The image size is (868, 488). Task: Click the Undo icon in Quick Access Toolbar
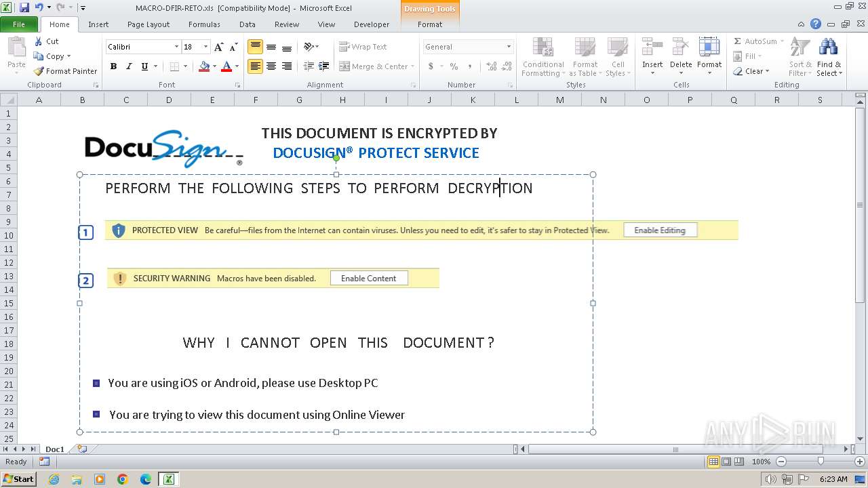(39, 7)
